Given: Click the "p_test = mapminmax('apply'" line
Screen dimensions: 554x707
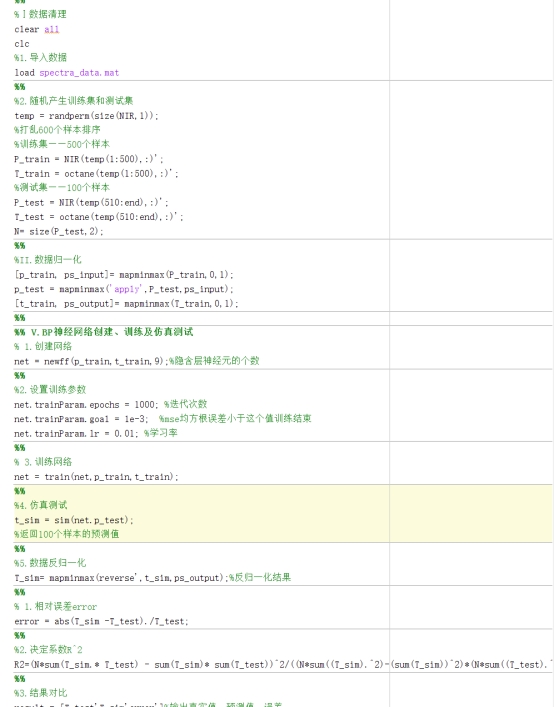Looking at the screenshot, I should 124,289.
